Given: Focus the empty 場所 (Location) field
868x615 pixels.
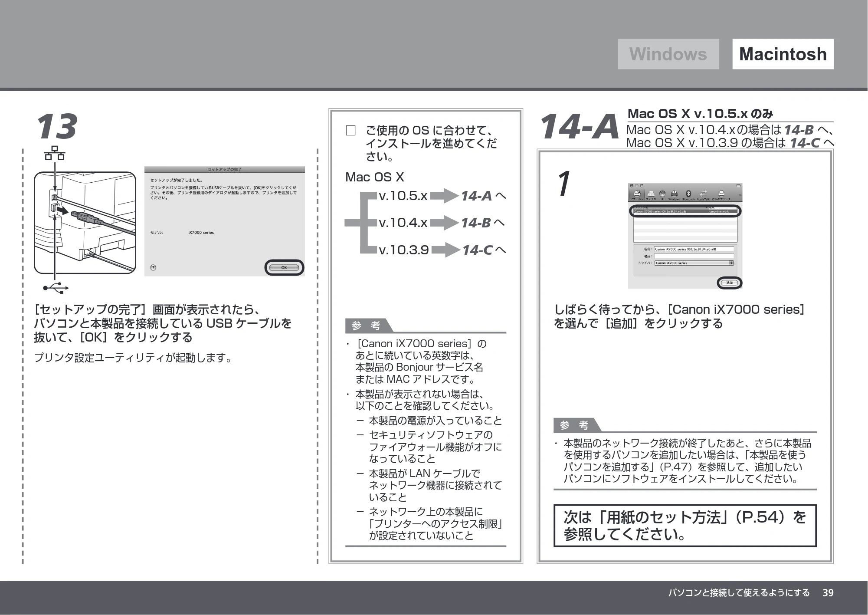Looking at the screenshot, I should [694, 256].
